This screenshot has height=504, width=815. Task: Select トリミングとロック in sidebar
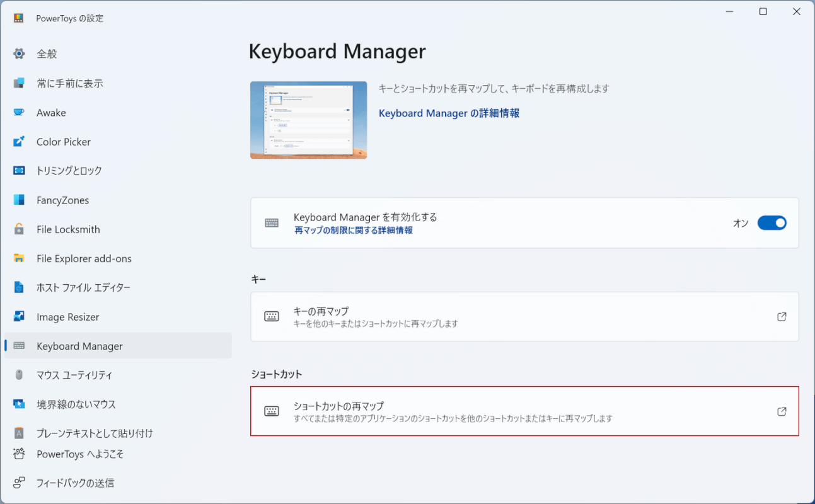pyautogui.click(x=118, y=171)
